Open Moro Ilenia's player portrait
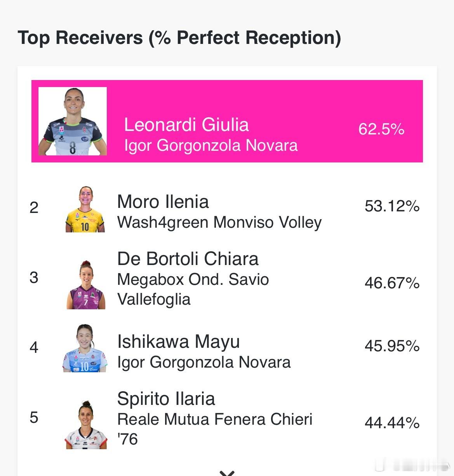 click(85, 209)
